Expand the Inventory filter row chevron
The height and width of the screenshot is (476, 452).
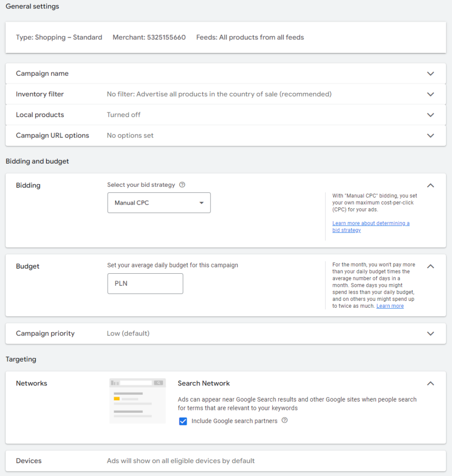[431, 94]
